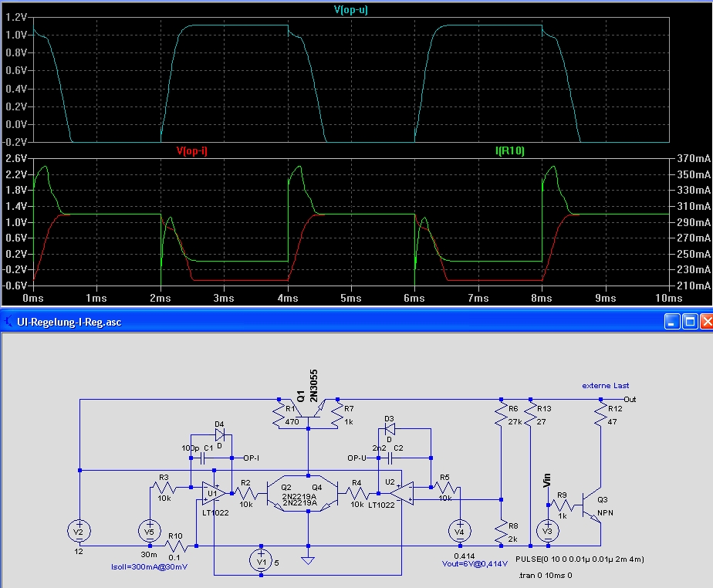Select the U1 LT1022 op-amp symbol
This screenshot has height=588, width=713.
pyautogui.click(x=213, y=493)
